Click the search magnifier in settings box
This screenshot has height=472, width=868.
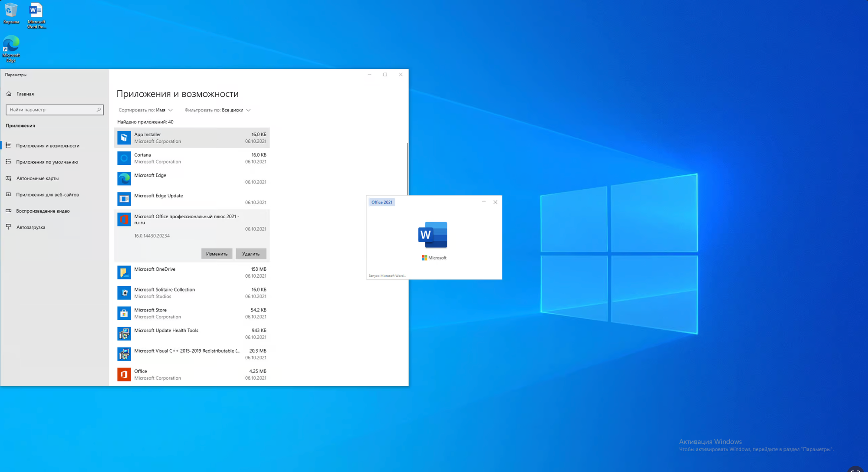pos(99,110)
